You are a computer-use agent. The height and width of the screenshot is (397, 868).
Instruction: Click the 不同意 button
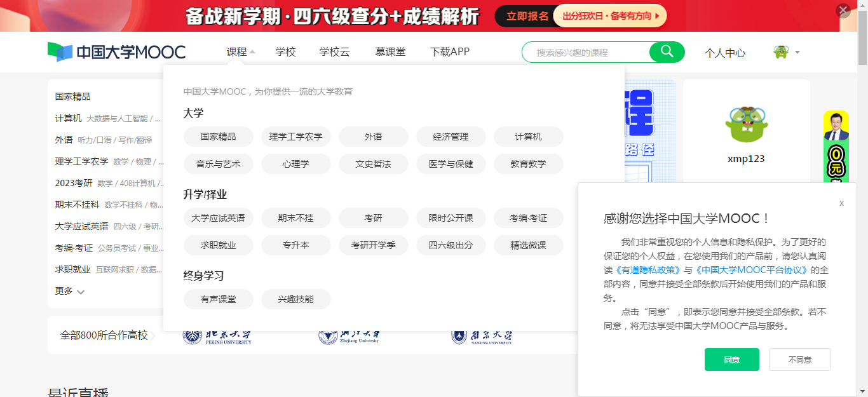800,360
